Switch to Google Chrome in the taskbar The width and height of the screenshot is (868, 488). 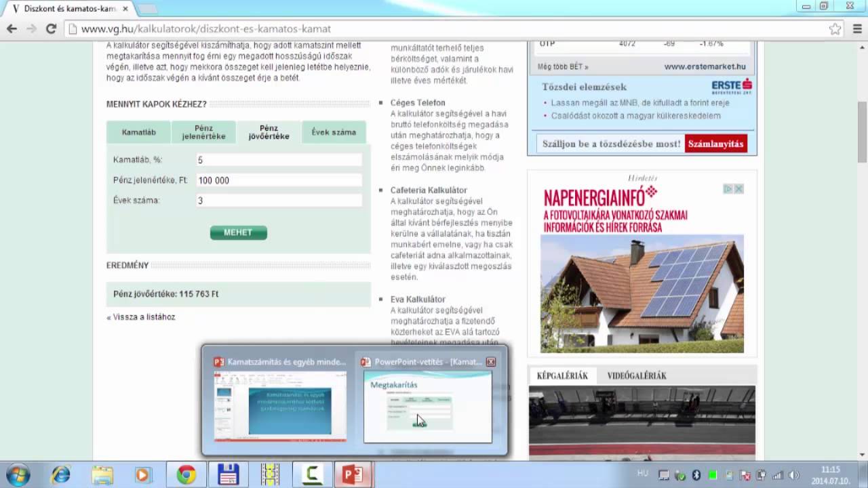click(x=186, y=474)
